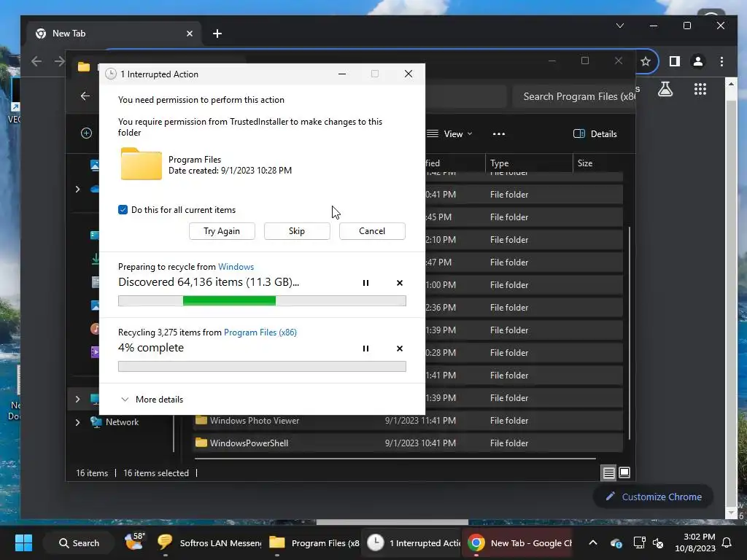Screen dimensions: 747x560
Task: Click the muted volume tray icon
Action: click(x=658, y=542)
